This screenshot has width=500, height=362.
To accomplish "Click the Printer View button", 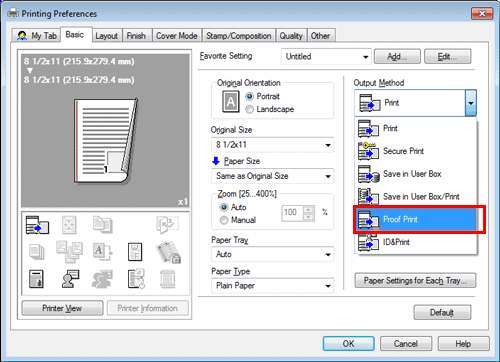I will point(62,308).
